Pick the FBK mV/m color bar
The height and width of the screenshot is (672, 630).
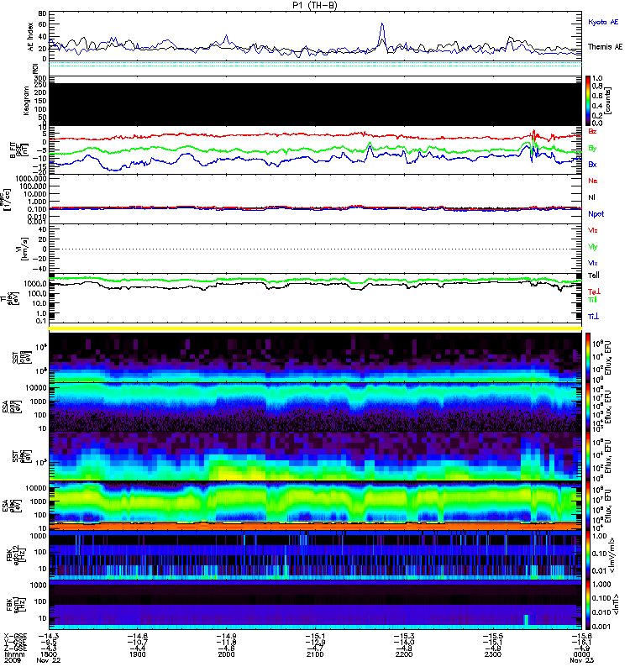tap(588, 555)
